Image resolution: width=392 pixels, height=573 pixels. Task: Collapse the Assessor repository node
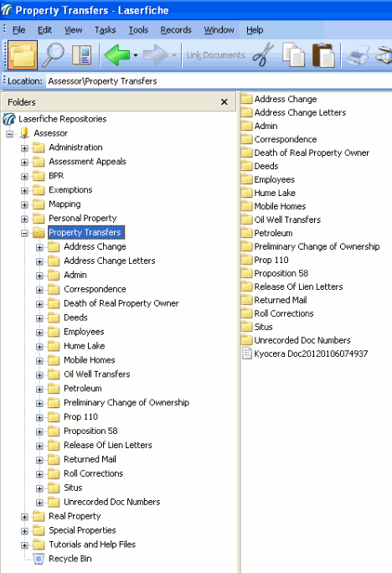point(9,134)
